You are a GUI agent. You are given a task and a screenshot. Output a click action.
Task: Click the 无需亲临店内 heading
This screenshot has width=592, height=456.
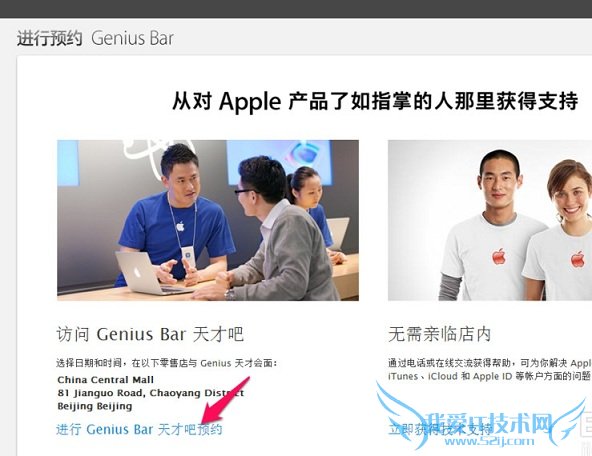(440, 334)
